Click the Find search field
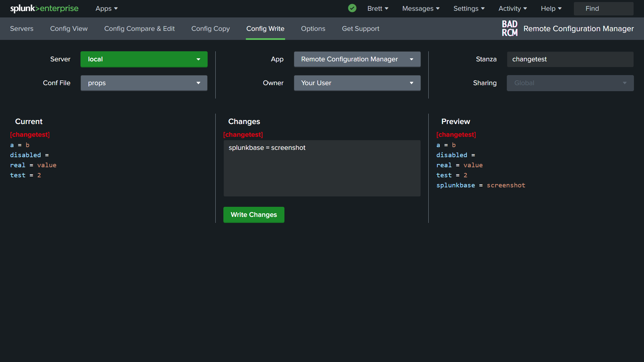 [x=603, y=8]
